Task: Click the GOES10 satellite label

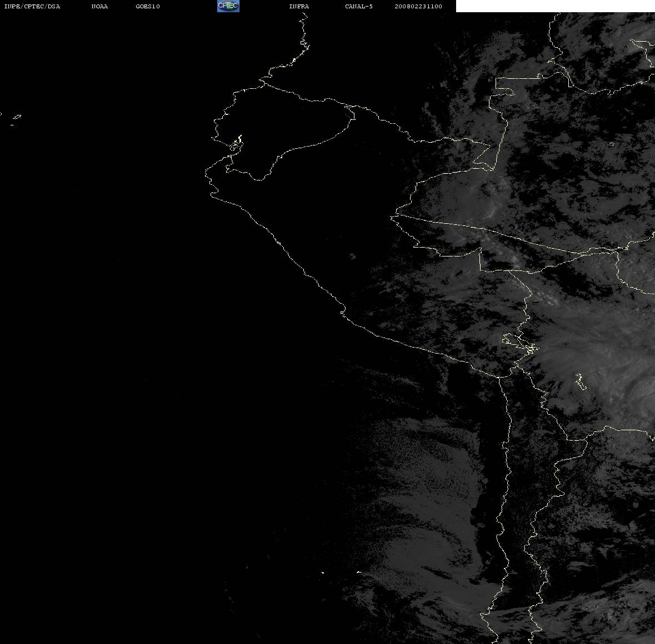Action: 148,6
